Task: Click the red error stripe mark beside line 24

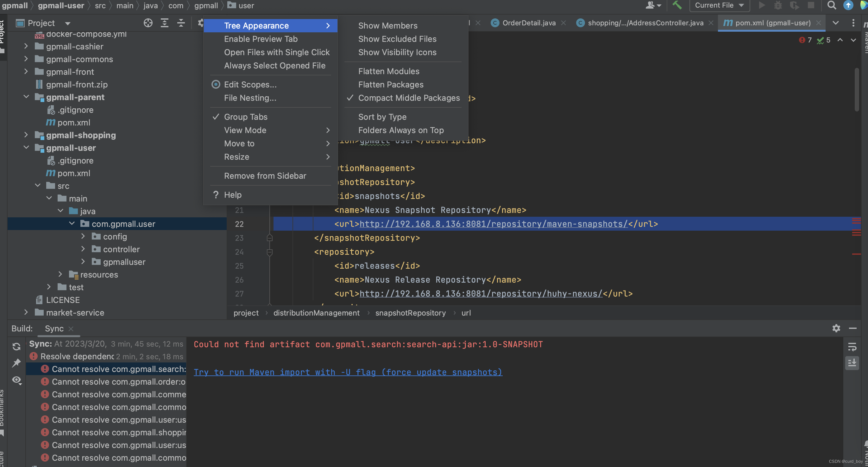Action: (x=856, y=254)
